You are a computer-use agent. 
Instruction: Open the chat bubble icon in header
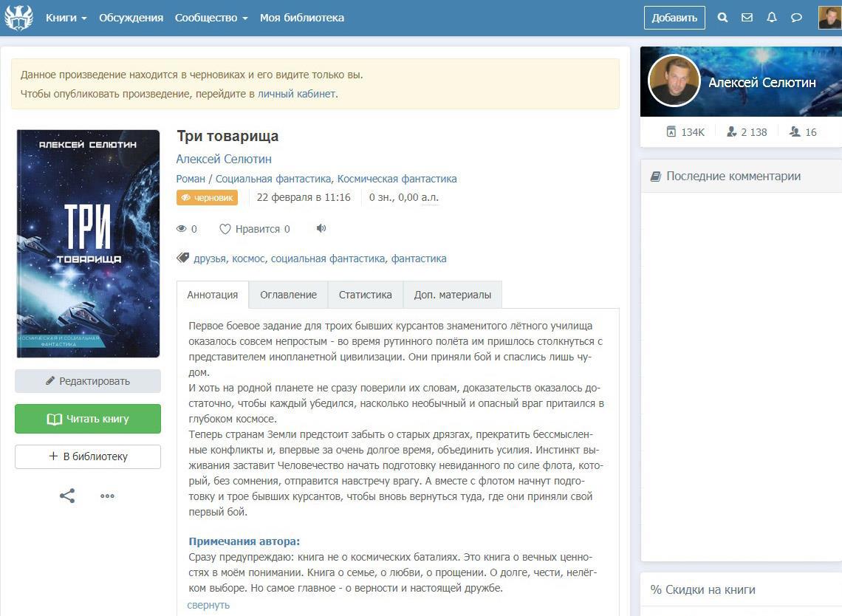pyautogui.click(x=796, y=18)
